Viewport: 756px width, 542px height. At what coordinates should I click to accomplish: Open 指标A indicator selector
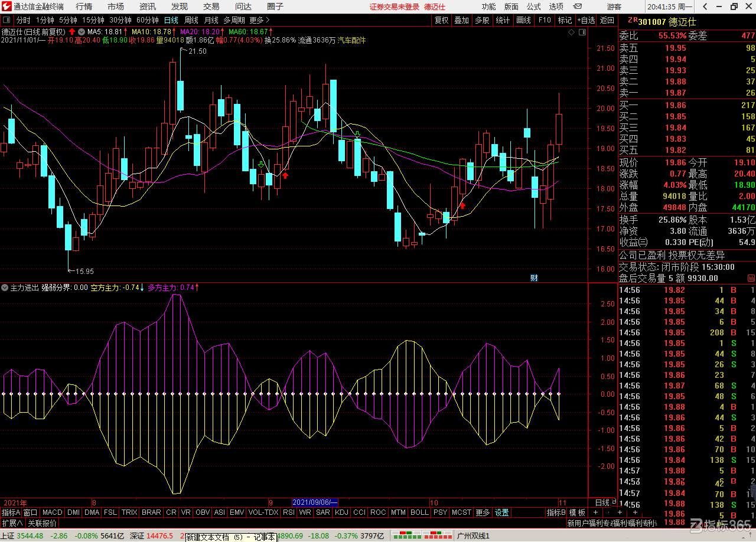(x=11, y=512)
